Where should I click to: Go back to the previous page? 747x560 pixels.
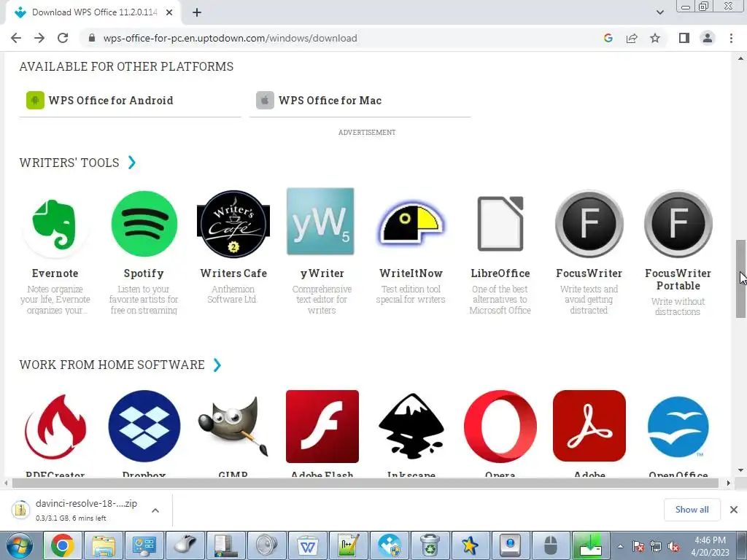point(16,38)
